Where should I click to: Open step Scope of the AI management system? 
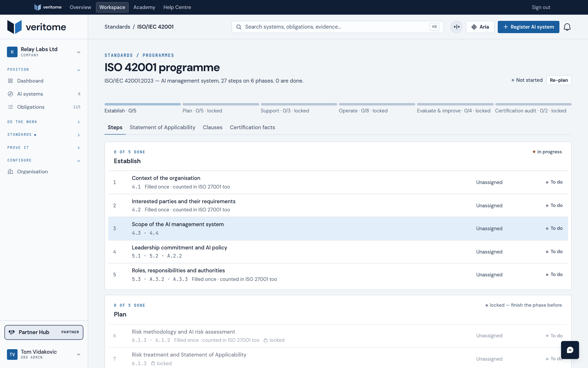tap(338, 229)
